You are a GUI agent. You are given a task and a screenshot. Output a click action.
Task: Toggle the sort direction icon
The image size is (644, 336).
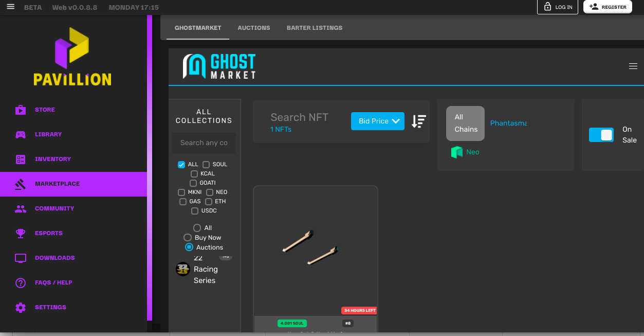[419, 121]
